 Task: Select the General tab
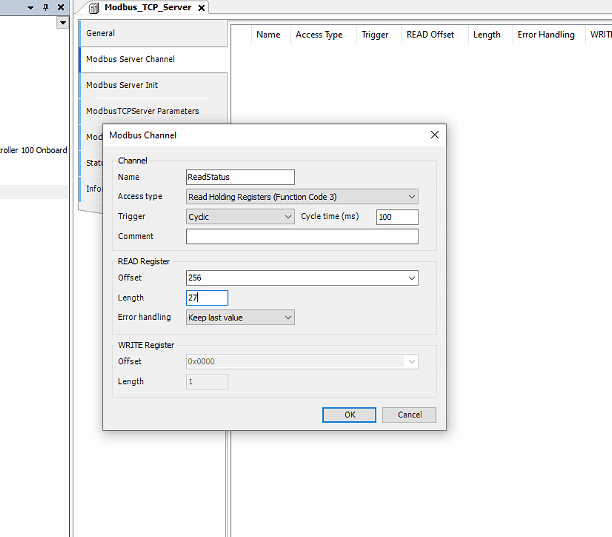153,33
